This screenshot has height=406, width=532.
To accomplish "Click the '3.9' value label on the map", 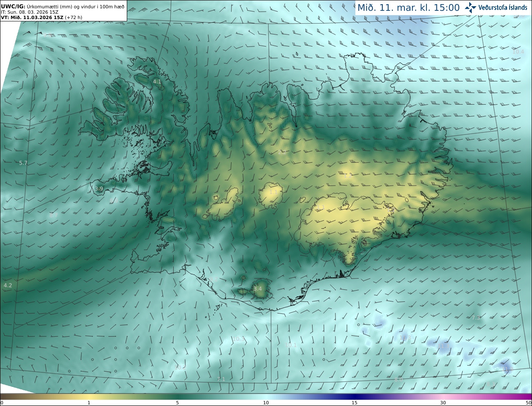I will (99, 189).
